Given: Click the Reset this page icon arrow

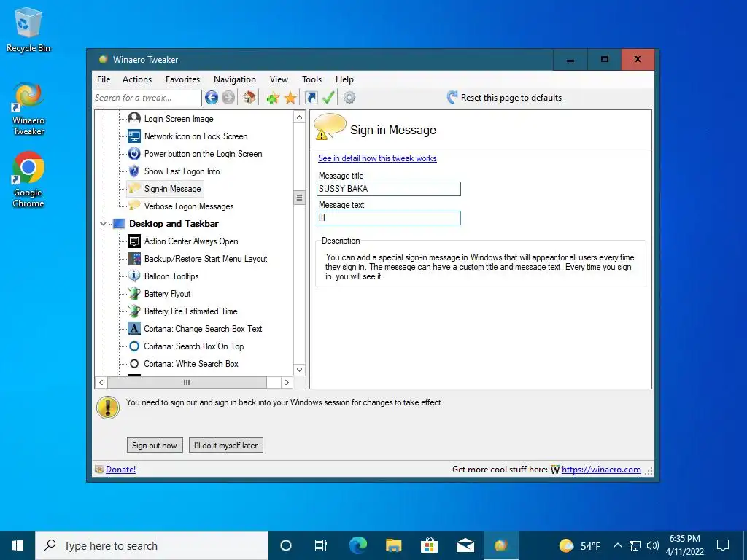Looking at the screenshot, I should point(452,98).
